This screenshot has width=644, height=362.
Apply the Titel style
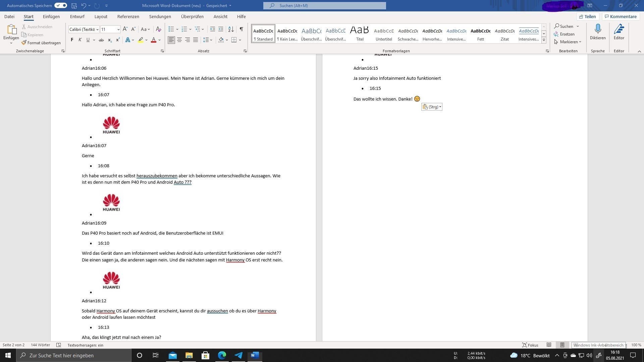click(x=360, y=34)
